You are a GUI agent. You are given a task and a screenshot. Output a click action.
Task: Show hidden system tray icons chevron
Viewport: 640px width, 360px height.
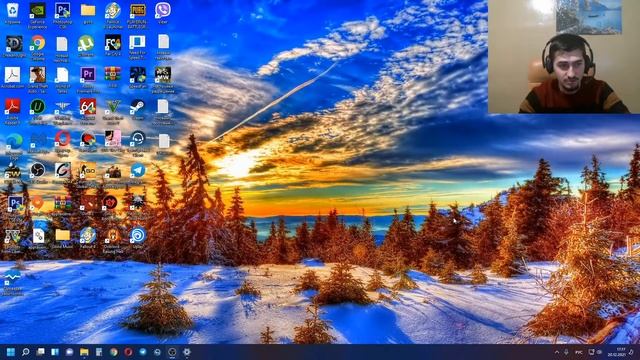pyautogui.click(x=557, y=352)
